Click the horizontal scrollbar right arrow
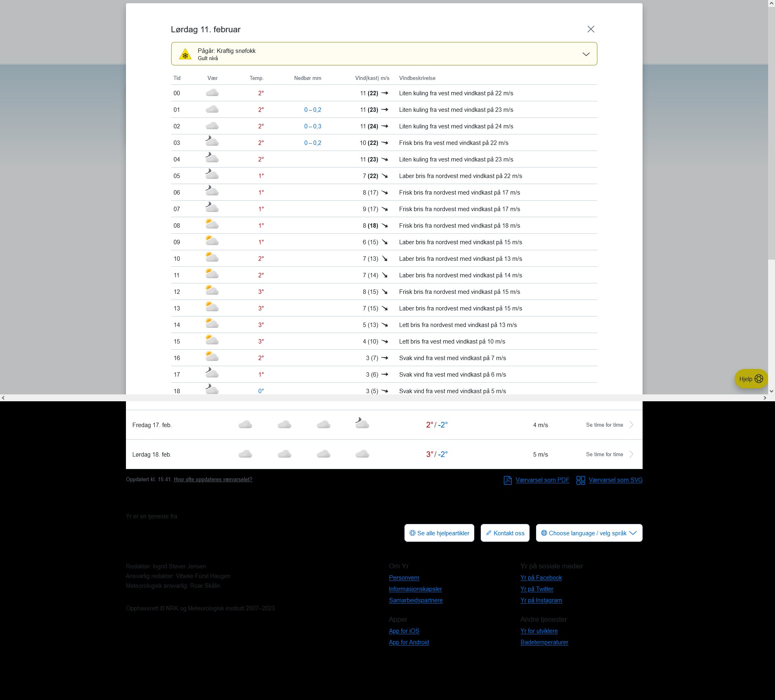The height and width of the screenshot is (700, 775). pyautogui.click(x=765, y=398)
